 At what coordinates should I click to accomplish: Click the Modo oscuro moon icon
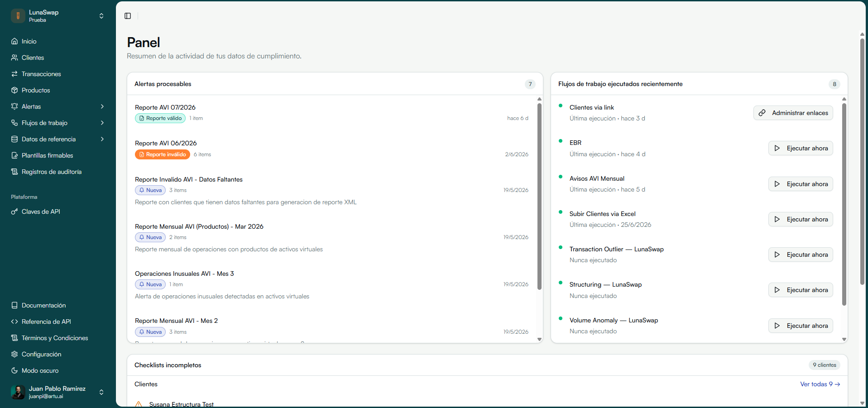point(14,370)
